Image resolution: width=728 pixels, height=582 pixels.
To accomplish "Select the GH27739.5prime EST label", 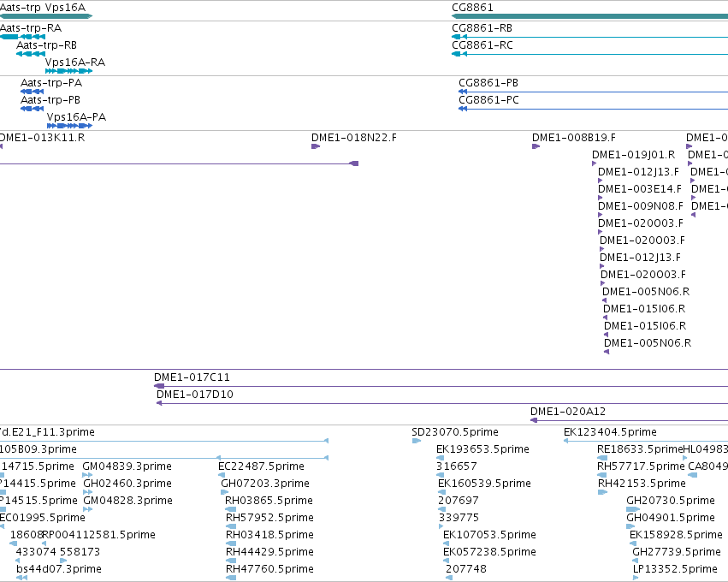I will (x=677, y=552).
